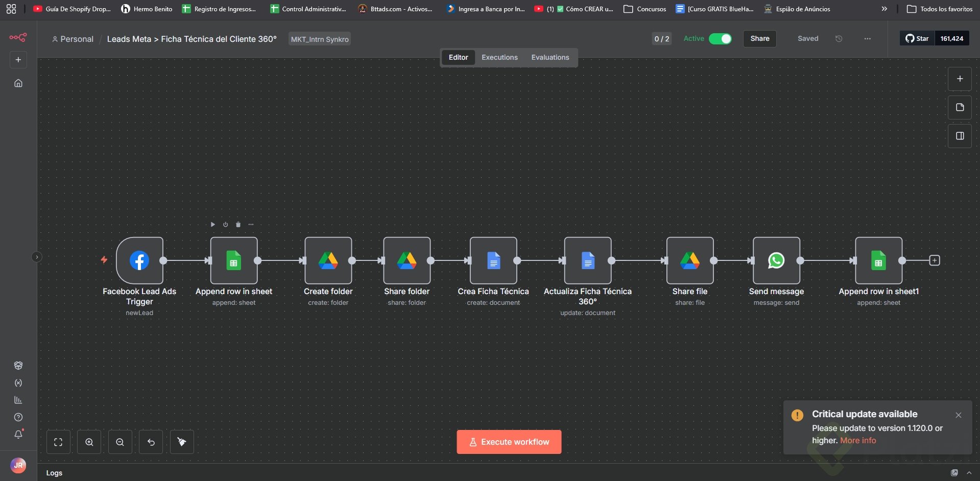Select the Facebook Lead Ads Trigger node

(x=139, y=260)
